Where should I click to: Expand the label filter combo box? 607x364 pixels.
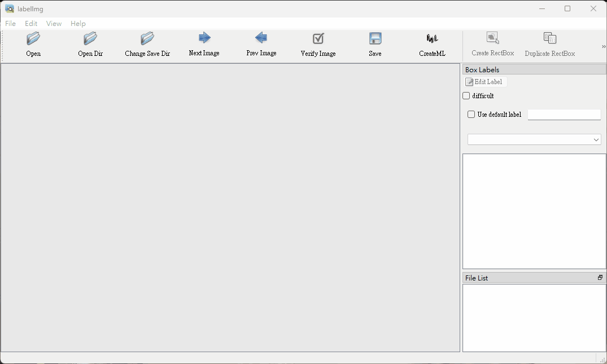[x=534, y=139]
